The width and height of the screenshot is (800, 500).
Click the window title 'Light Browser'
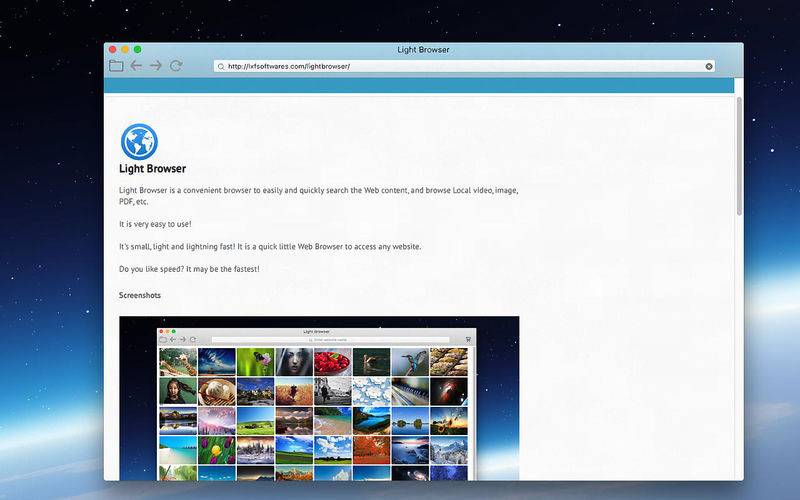(423, 49)
